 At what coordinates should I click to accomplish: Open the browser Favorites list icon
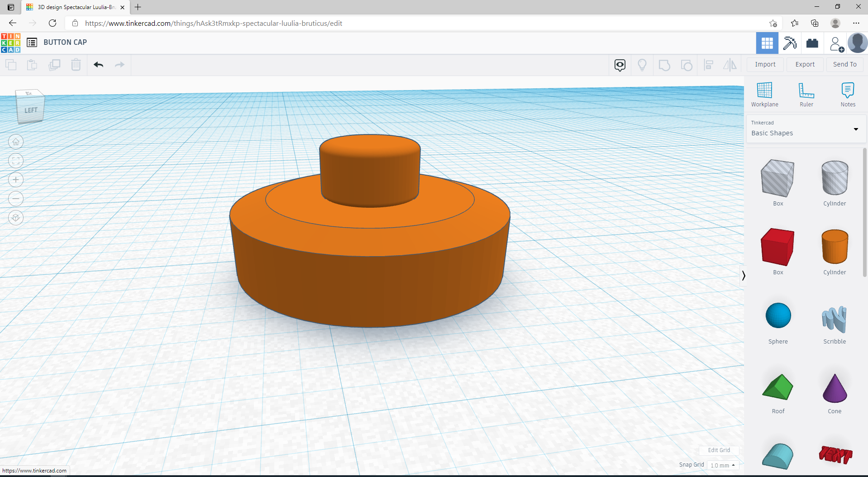(795, 23)
